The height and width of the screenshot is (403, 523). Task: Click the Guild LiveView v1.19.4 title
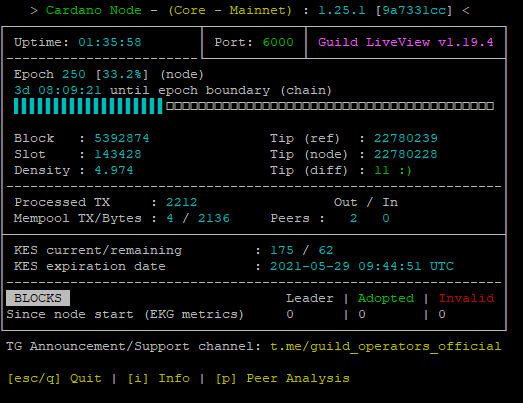point(405,42)
